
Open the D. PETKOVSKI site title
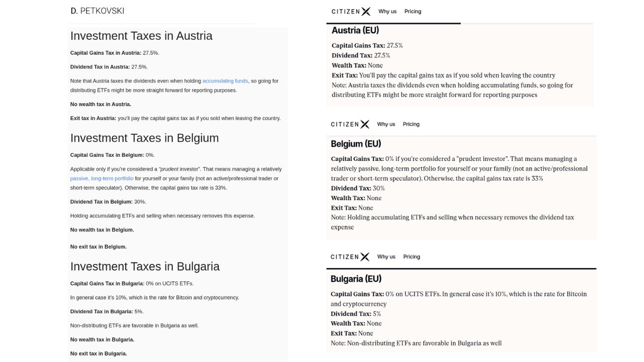[x=98, y=11]
